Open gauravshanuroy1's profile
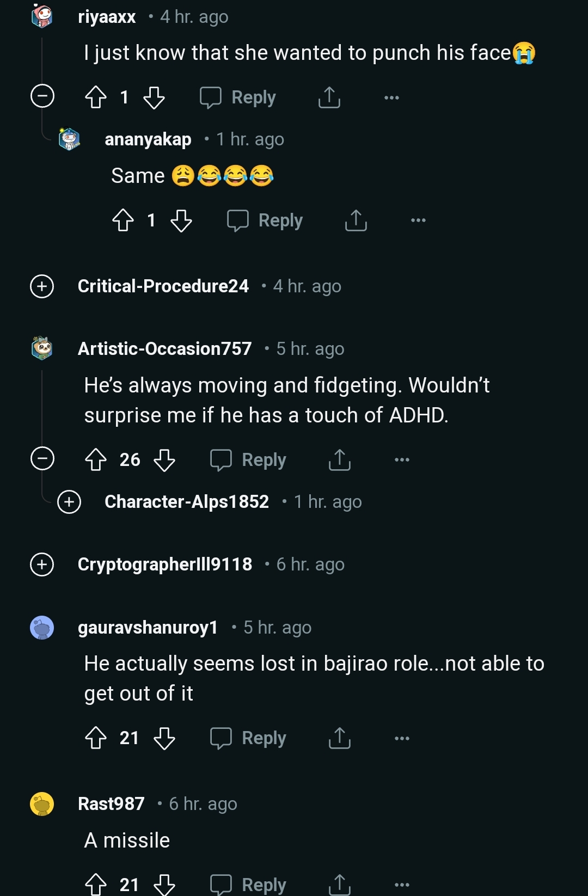This screenshot has width=588, height=896. pyautogui.click(x=148, y=627)
